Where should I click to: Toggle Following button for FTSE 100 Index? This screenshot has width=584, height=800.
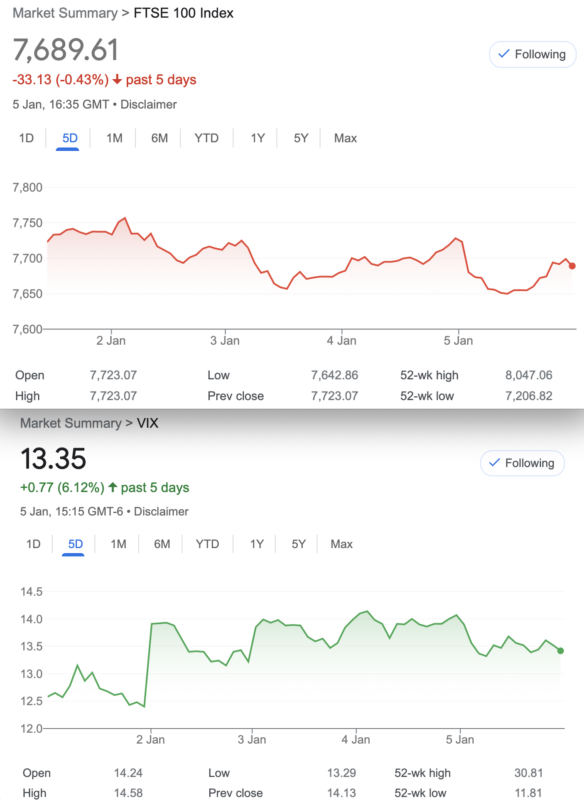click(532, 54)
